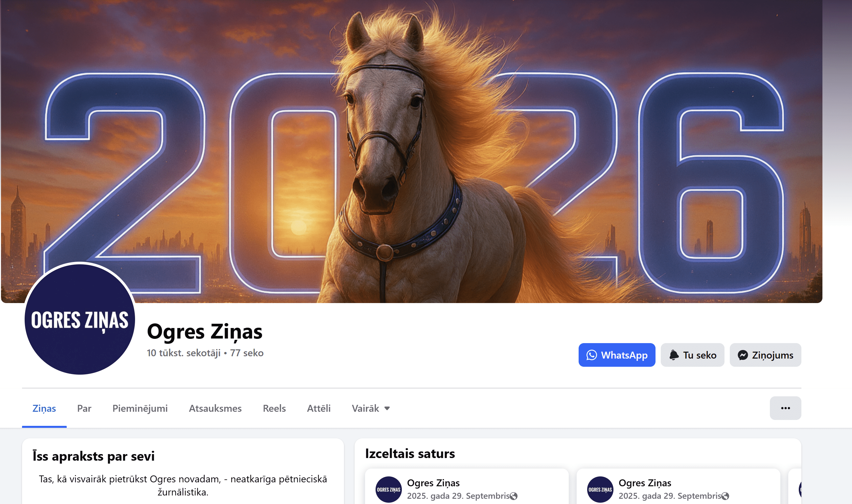
Task: Click the Messenger icon beside Ziņojums
Action: click(743, 355)
